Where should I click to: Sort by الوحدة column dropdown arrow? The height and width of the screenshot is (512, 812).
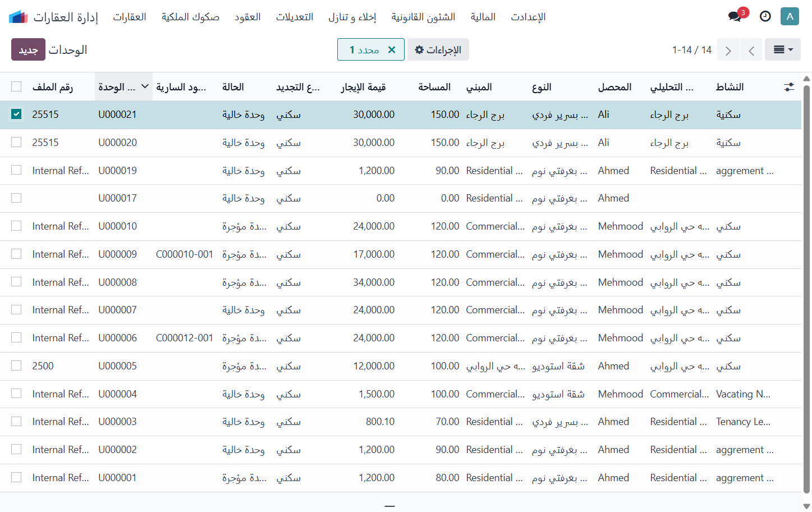(x=145, y=86)
